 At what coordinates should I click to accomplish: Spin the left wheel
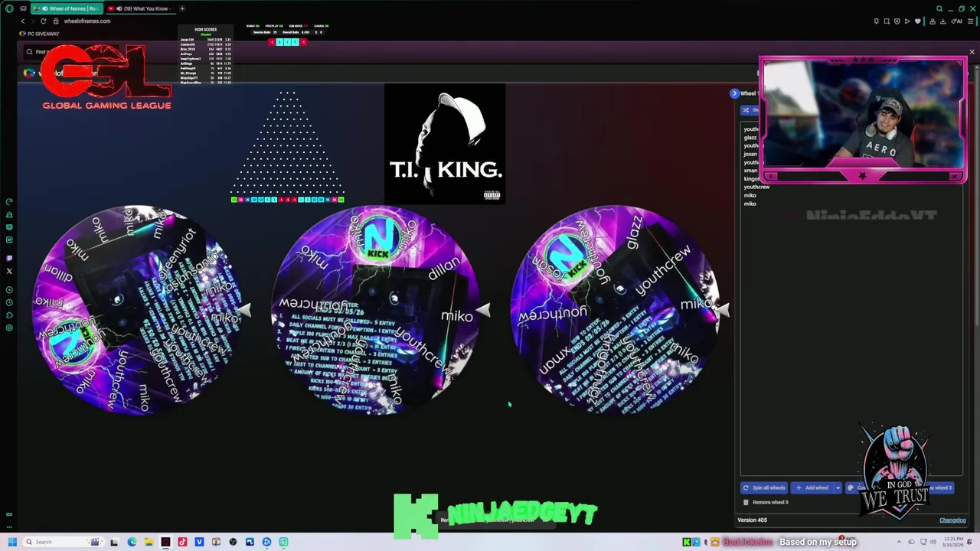pos(139,310)
